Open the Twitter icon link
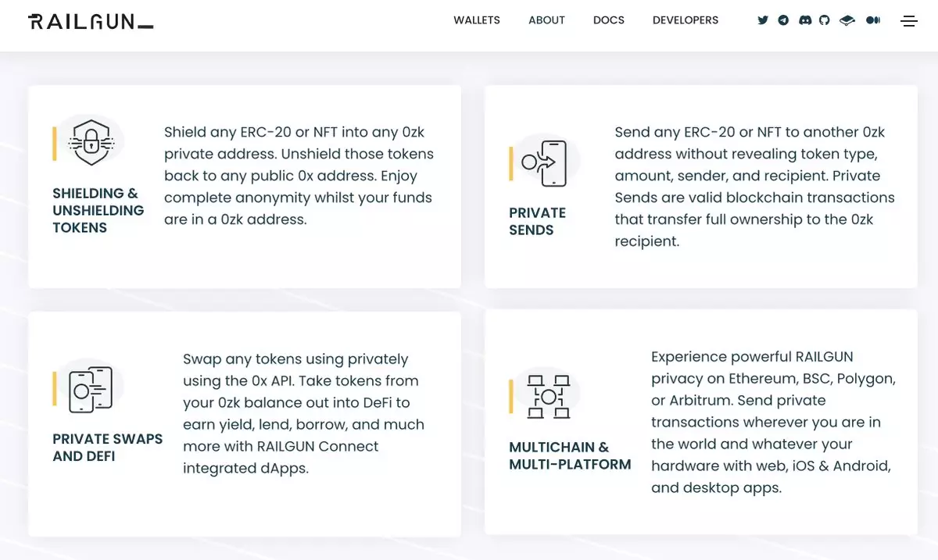Image resolution: width=938 pixels, height=560 pixels. pos(763,20)
